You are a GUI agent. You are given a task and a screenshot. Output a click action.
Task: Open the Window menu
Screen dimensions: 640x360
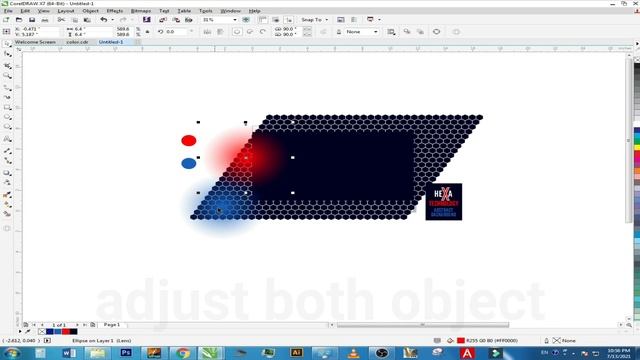coord(230,11)
